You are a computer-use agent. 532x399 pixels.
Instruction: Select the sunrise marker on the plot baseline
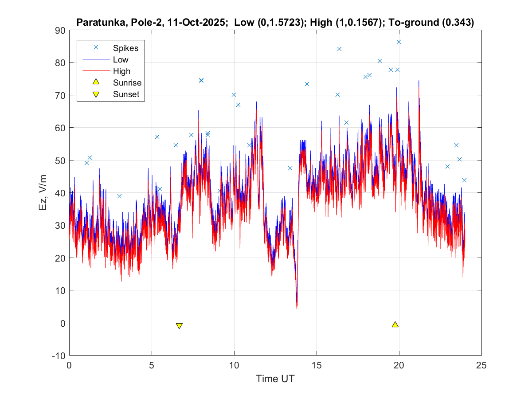click(395, 325)
